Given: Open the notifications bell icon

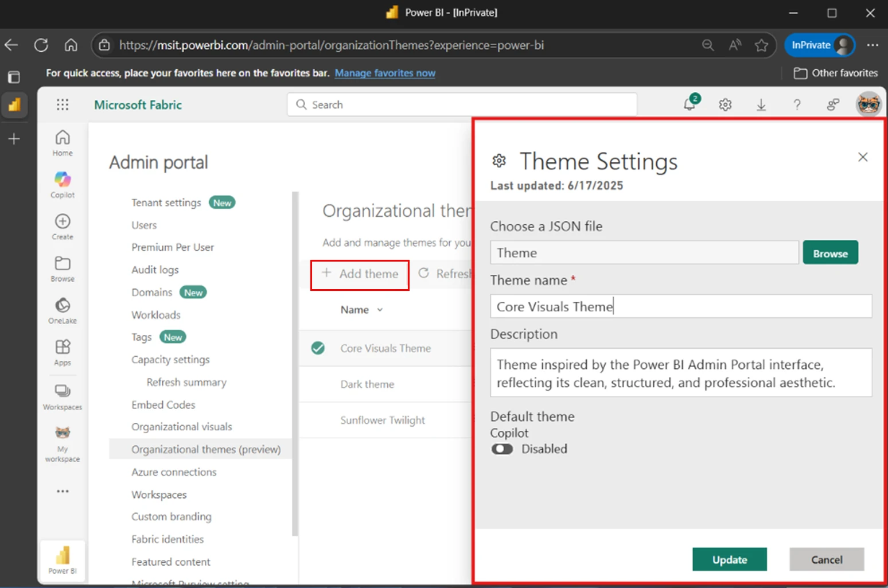Looking at the screenshot, I should (x=690, y=104).
